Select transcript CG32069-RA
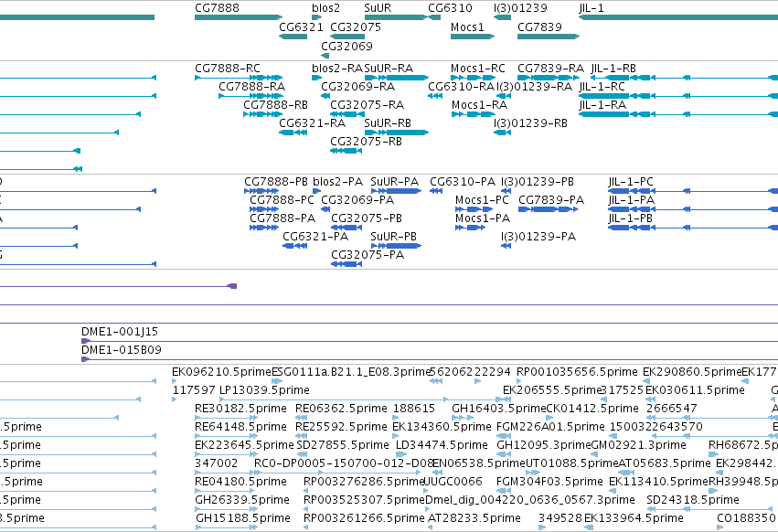Screen dimensions: 778x532 [325, 96]
